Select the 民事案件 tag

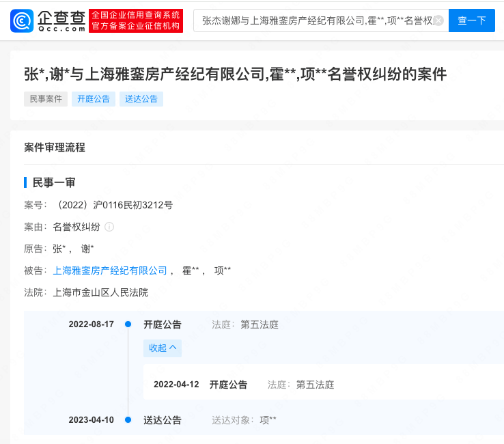[x=46, y=98]
